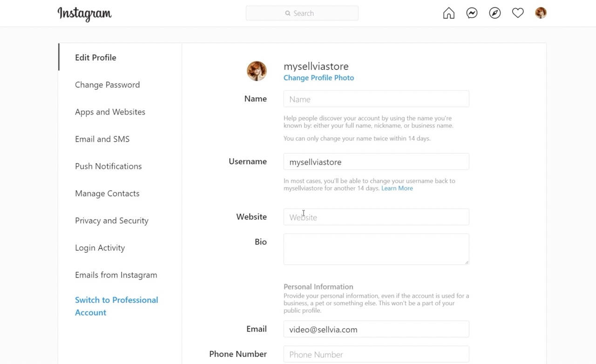Open the Change Password section
Screen dimensions: 596x364
tap(107, 85)
